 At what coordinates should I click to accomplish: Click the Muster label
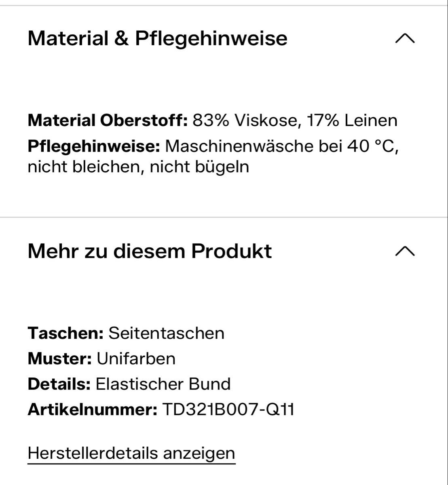pyautogui.click(x=60, y=358)
